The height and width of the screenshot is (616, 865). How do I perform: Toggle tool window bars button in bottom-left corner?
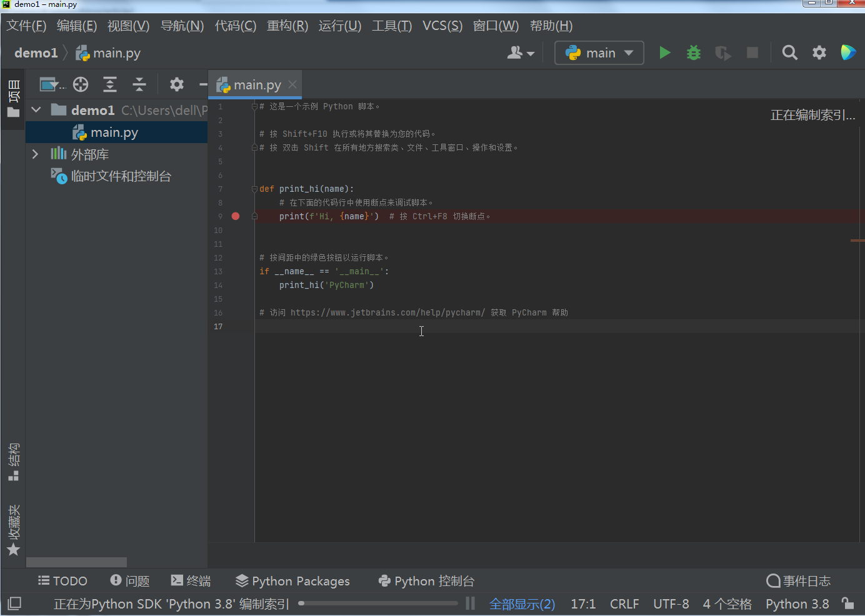click(14, 604)
